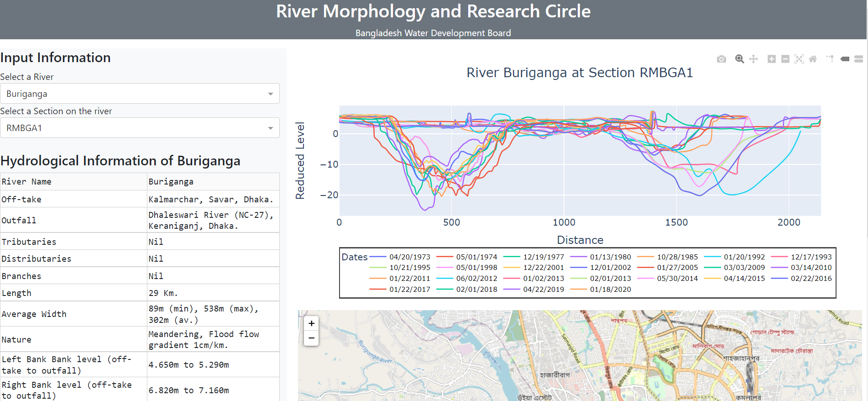Zoom out on the map with minus button
868x401 pixels.
tap(311, 338)
